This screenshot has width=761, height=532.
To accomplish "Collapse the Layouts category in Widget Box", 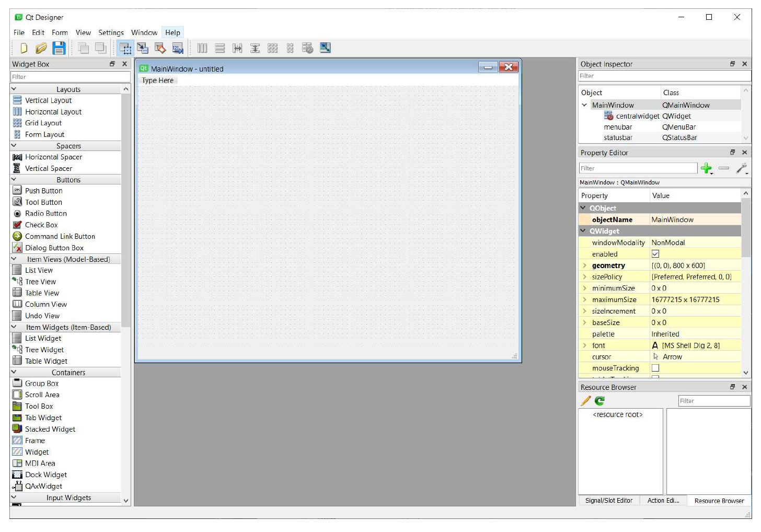I will pos(14,89).
